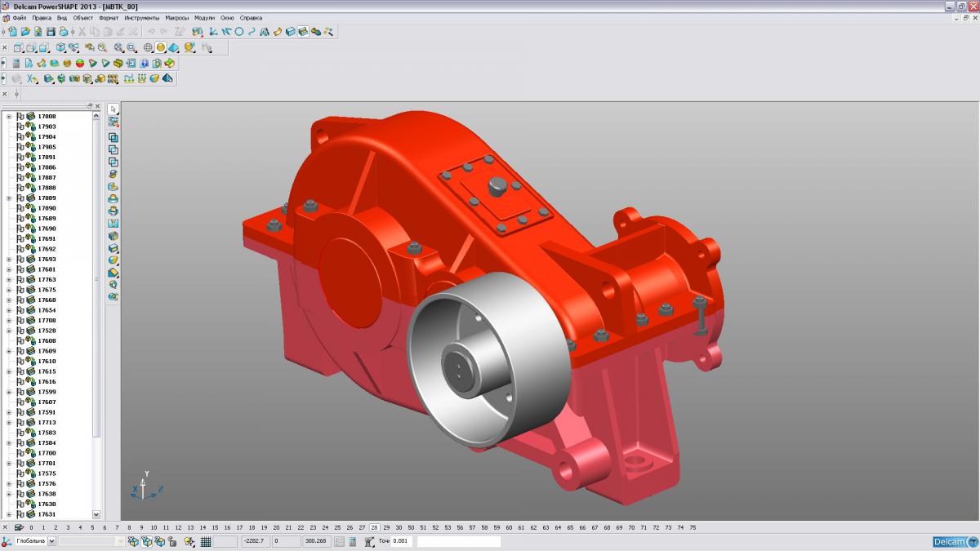Screen dimensions: 980x551
Task: Click the Zoom full magnifier icon
Action: click(x=118, y=47)
